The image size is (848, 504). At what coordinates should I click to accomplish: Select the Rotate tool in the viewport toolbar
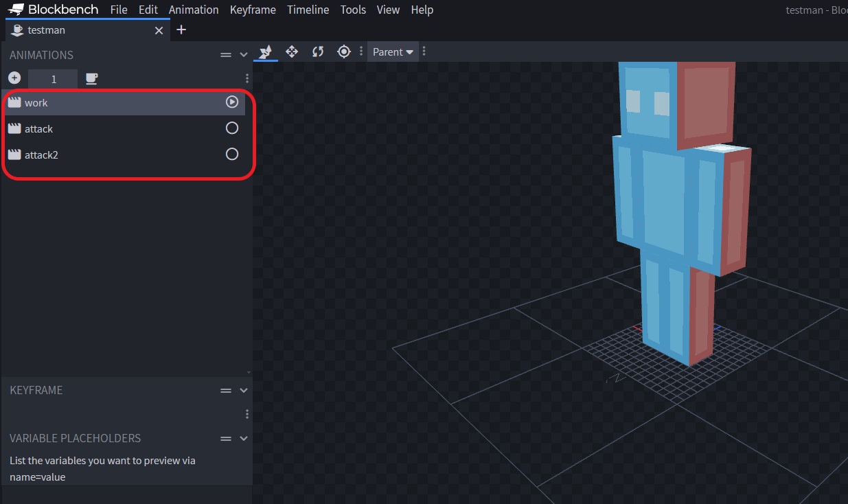coord(317,51)
